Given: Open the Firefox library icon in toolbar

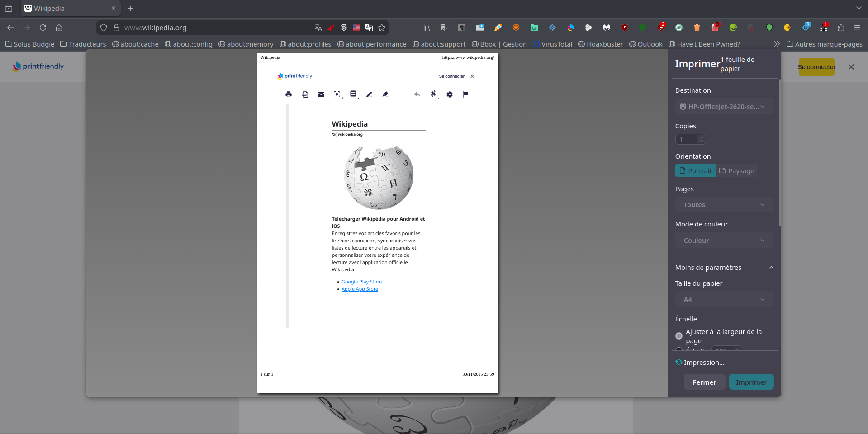Looking at the screenshot, I should (426, 28).
